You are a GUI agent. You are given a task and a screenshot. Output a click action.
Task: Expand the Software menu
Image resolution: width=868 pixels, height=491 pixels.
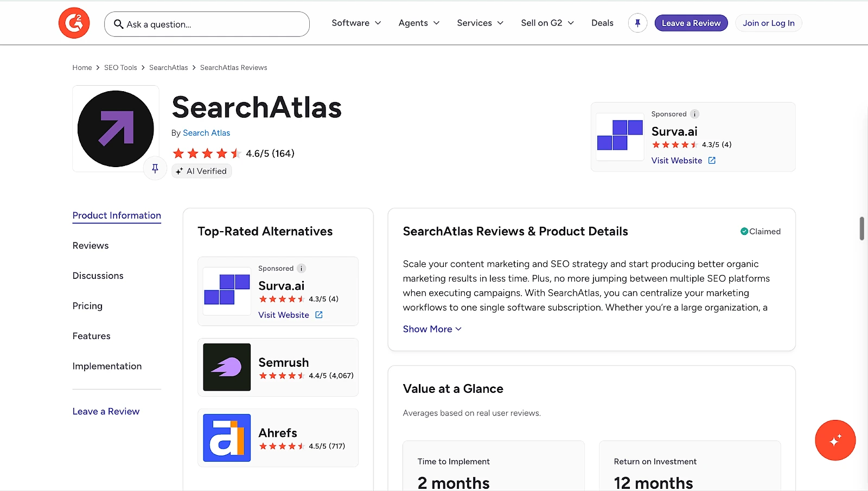[x=356, y=23]
